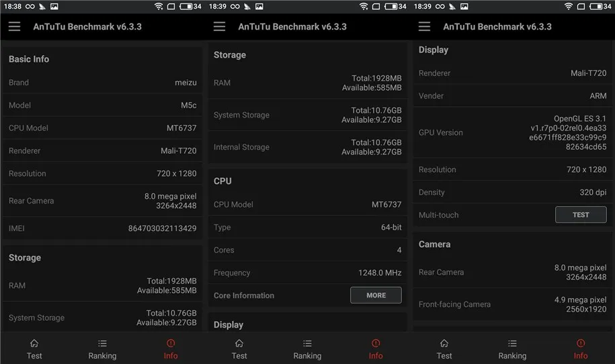Tap the Ranking list icon below the Camera screen
Viewport: 615px width, 364px height.
tap(512, 343)
